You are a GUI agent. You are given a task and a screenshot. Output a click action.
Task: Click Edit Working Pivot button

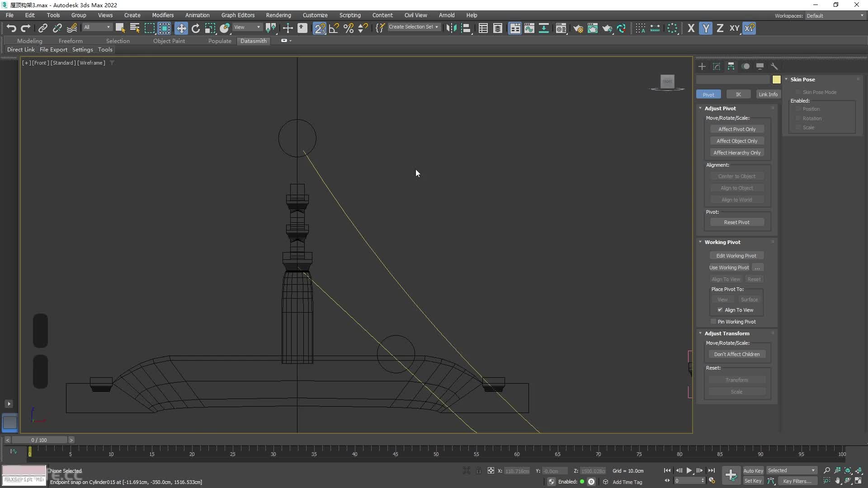tap(736, 256)
